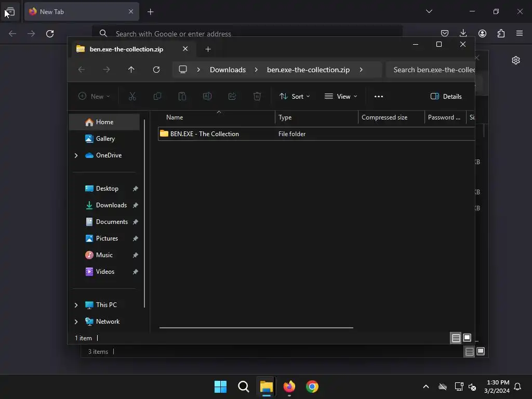The image size is (532, 399).
Task: Open Firefox account profile icon
Action: (x=482, y=33)
